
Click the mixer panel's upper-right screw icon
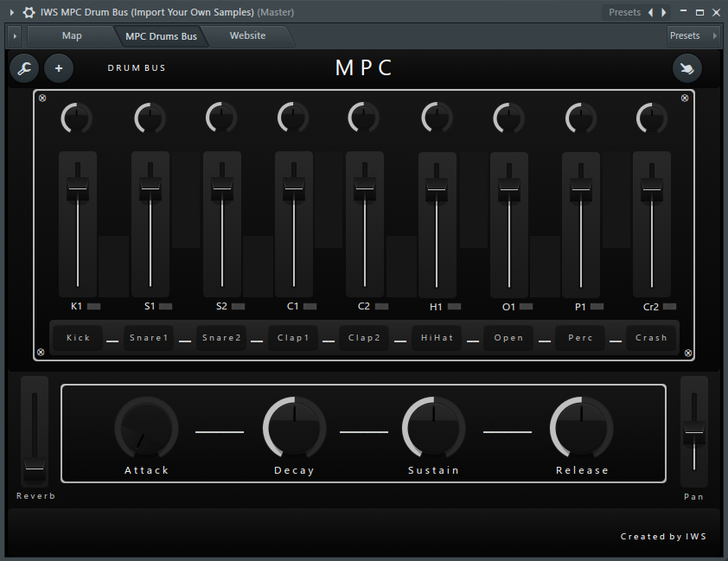click(685, 98)
